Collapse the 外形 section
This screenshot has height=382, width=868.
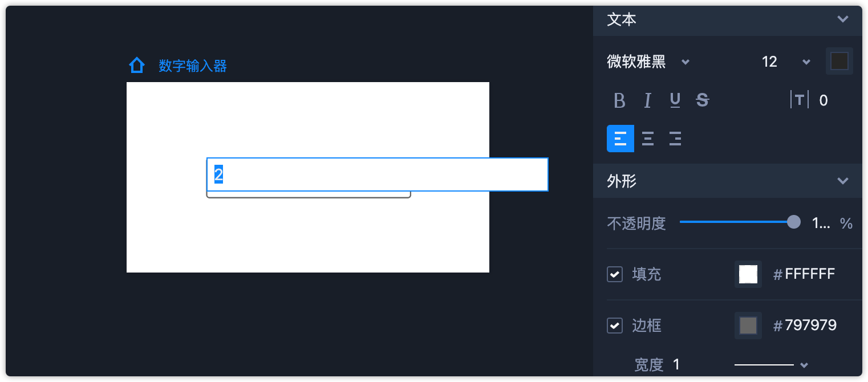pos(842,181)
